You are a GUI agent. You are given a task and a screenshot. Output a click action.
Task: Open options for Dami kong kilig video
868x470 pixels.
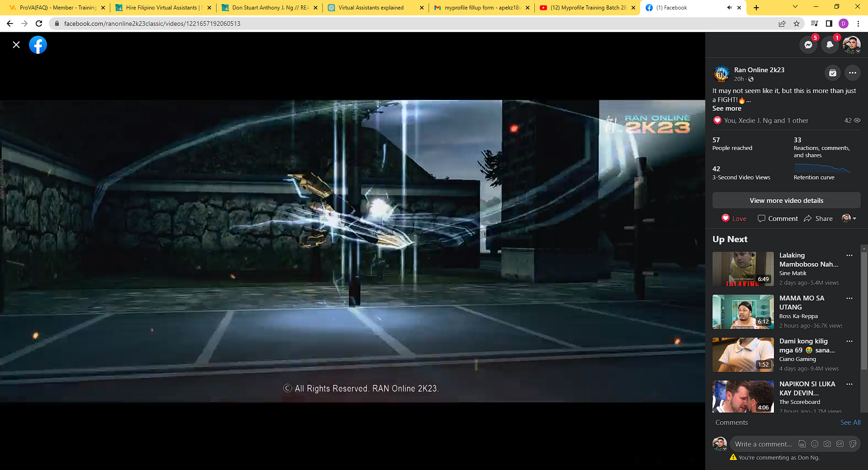(x=849, y=341)
